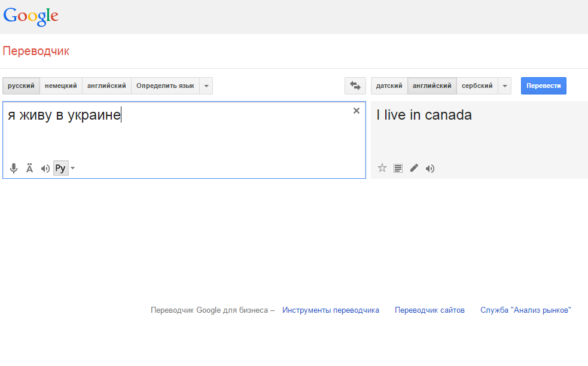Choose Определить язык to detect language
588x366 pixels.
165,86
